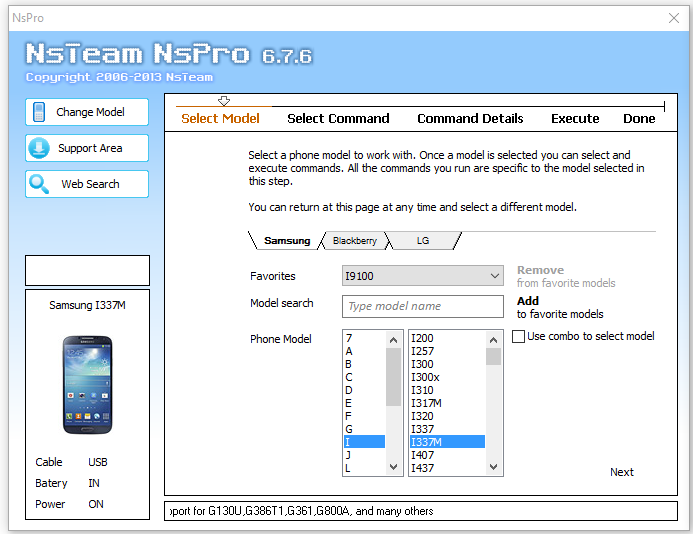Click the empty box above phone panel
The width and height of the screenshot is (693, 534).
coord(88,270)
